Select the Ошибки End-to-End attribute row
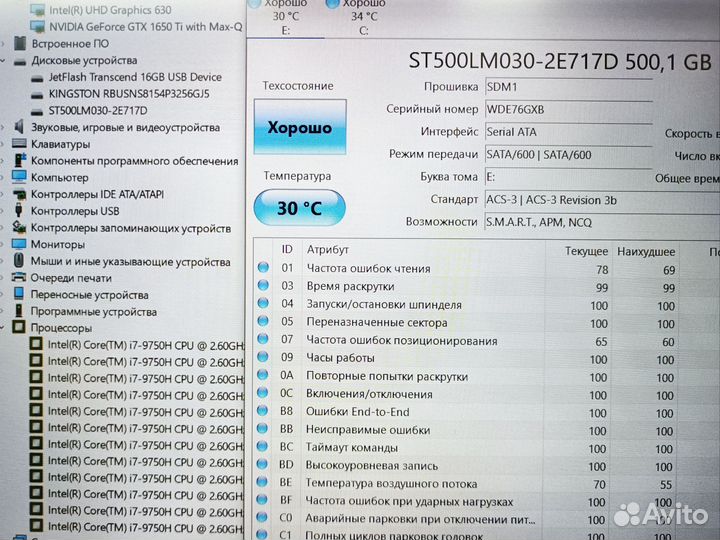This screenshot has width=720, height=540. point(487,412)
